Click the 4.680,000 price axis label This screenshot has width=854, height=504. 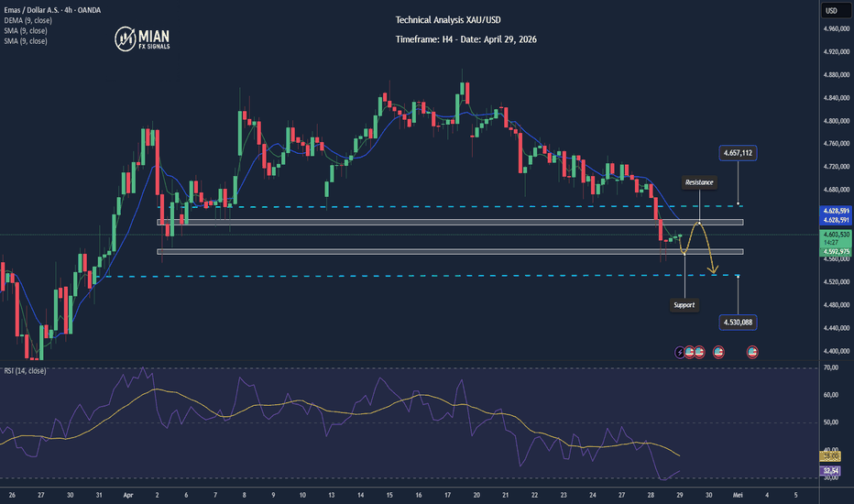coord(836,190)
